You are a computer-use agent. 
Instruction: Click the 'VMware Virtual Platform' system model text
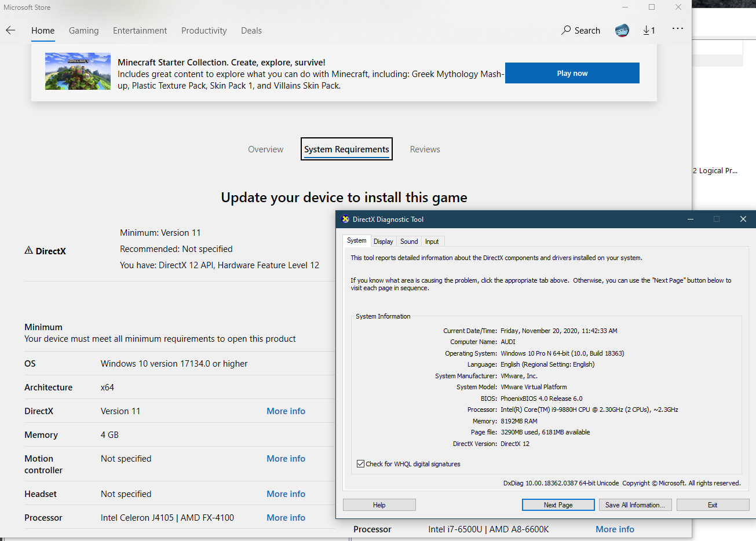534,387
